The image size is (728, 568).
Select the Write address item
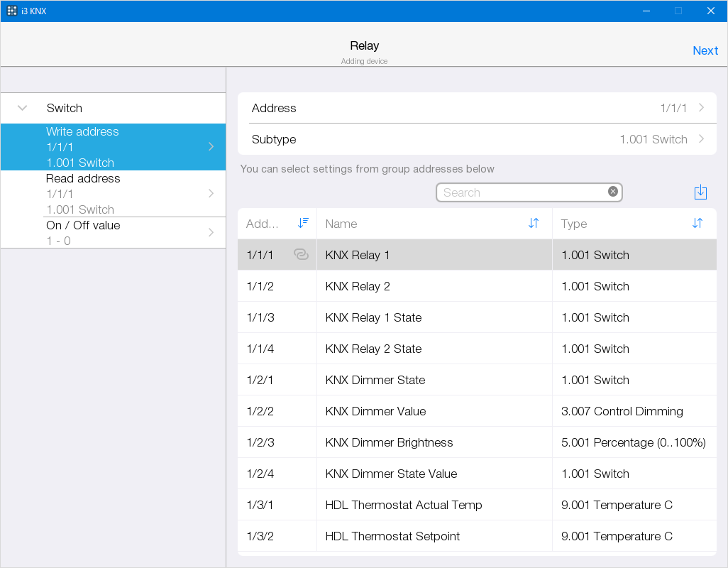coord(114,147)
